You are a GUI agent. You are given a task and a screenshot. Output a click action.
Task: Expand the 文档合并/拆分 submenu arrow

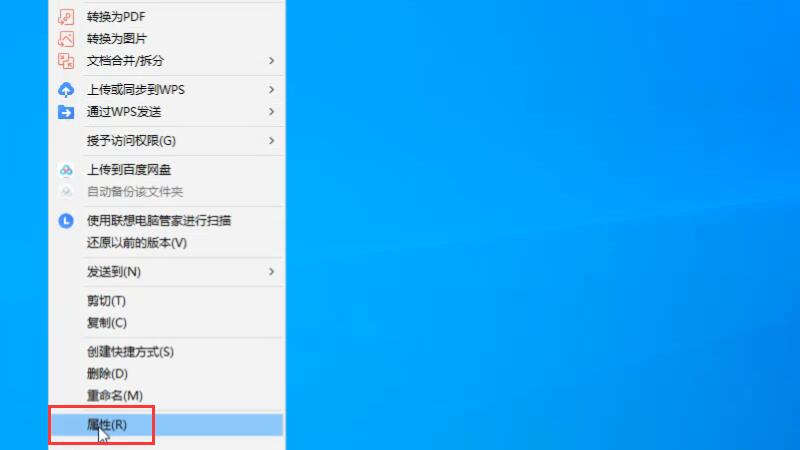click(271, 61)
